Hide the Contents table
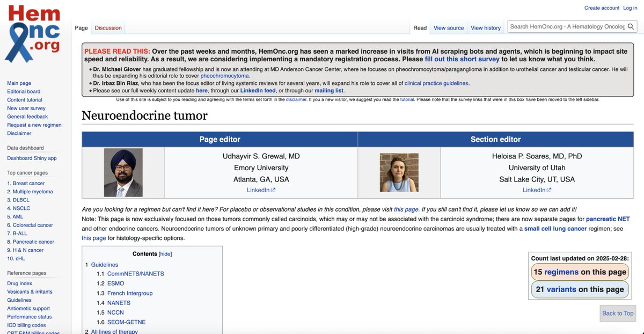The image size is (644, 334). click(165, 254)
